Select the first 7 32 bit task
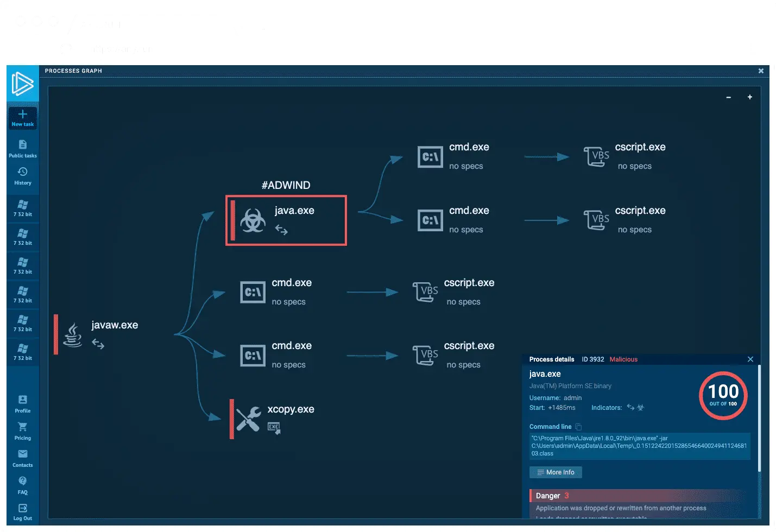Image resolution: width=776 pixels, height=532 pixels. [x=22, y=208]
